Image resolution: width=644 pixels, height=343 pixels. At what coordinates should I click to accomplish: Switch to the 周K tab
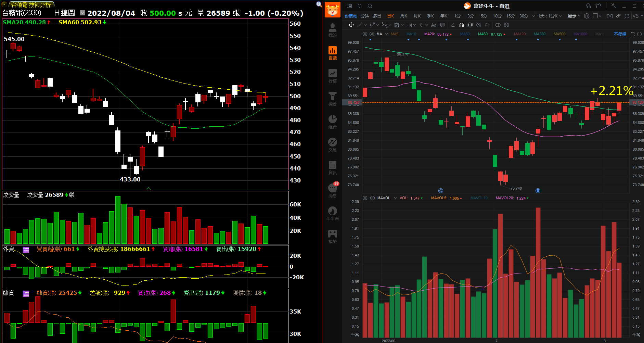[x=404, y=16]
